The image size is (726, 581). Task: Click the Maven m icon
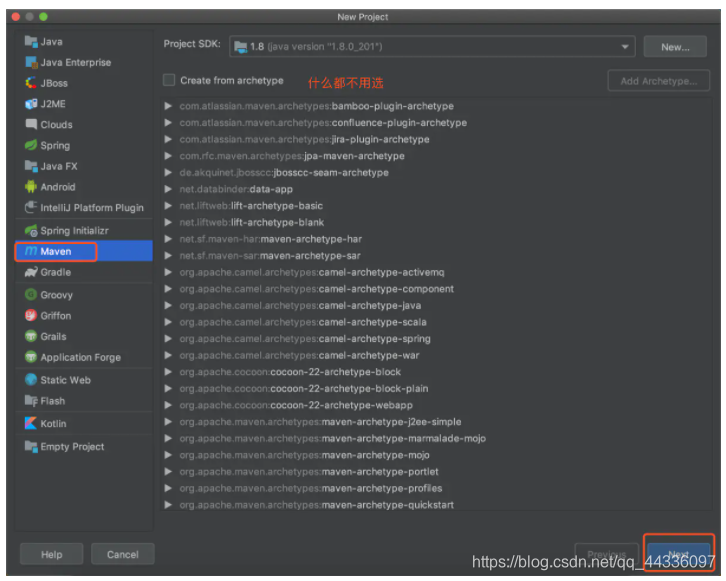[31, 251]
